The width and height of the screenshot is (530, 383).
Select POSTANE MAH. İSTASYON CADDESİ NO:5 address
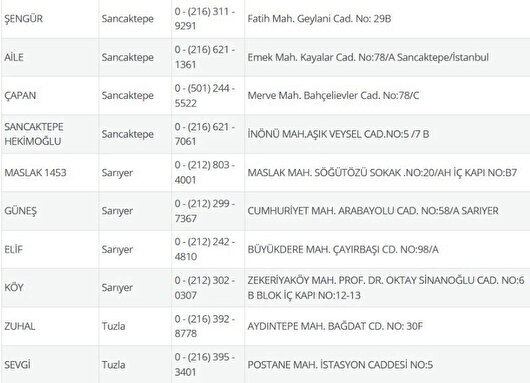click(x=340, y=365)
